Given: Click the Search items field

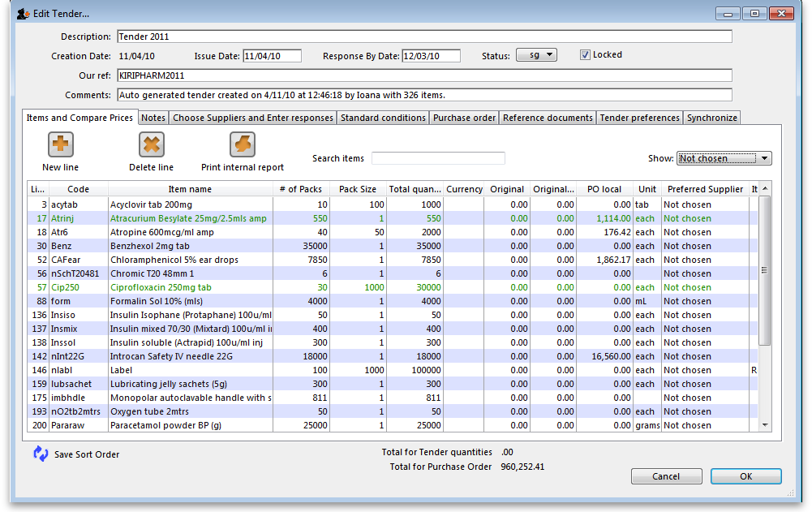Looking at the screenshot, I should (x=438, y=158).
